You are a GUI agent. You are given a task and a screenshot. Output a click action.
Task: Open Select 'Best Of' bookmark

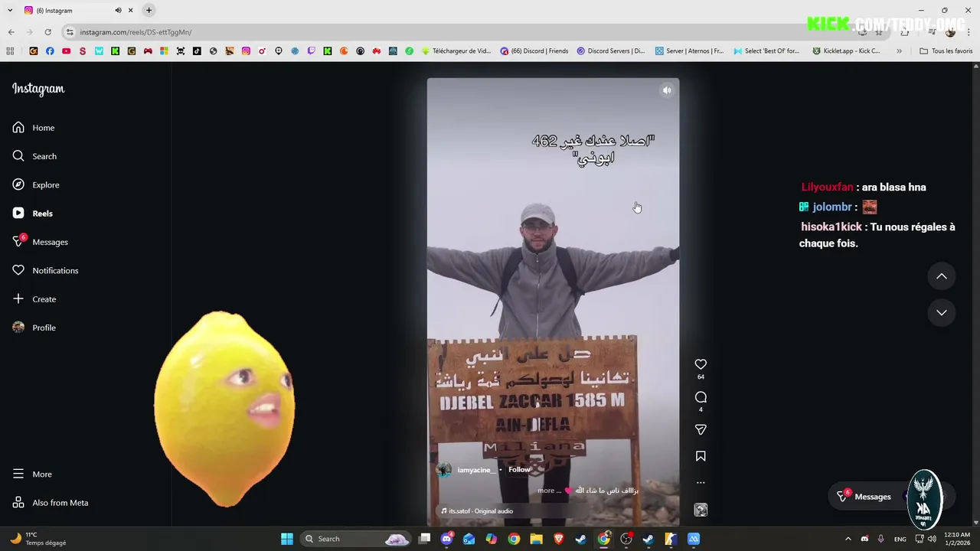pos(766,51)
